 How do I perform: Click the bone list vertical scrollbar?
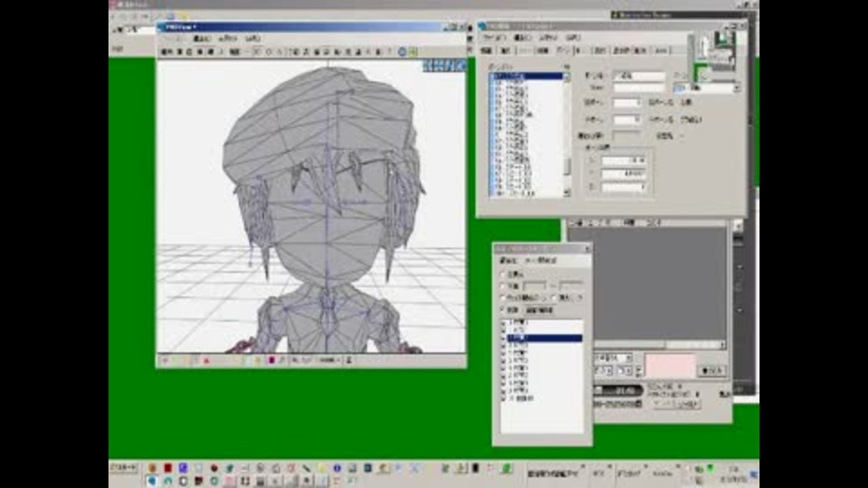(567, 135)
